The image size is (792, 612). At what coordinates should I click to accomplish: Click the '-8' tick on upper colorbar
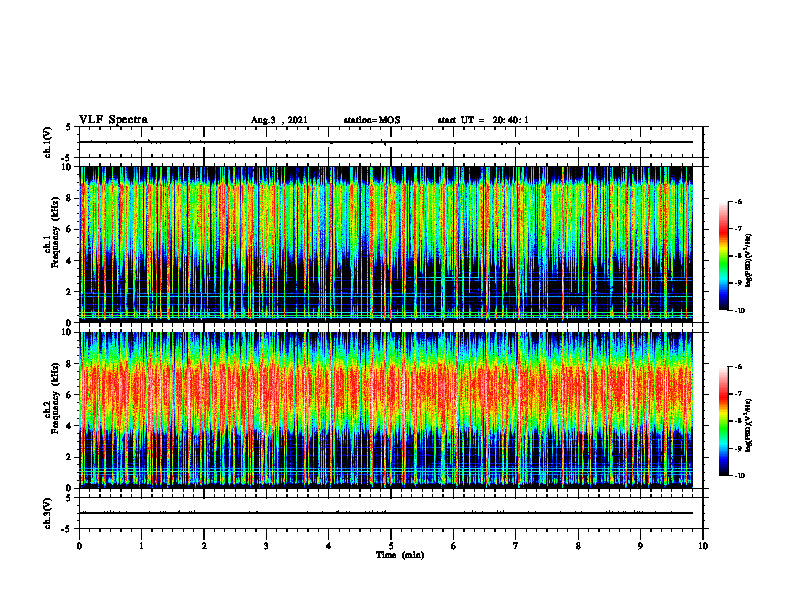pos(738,256)
